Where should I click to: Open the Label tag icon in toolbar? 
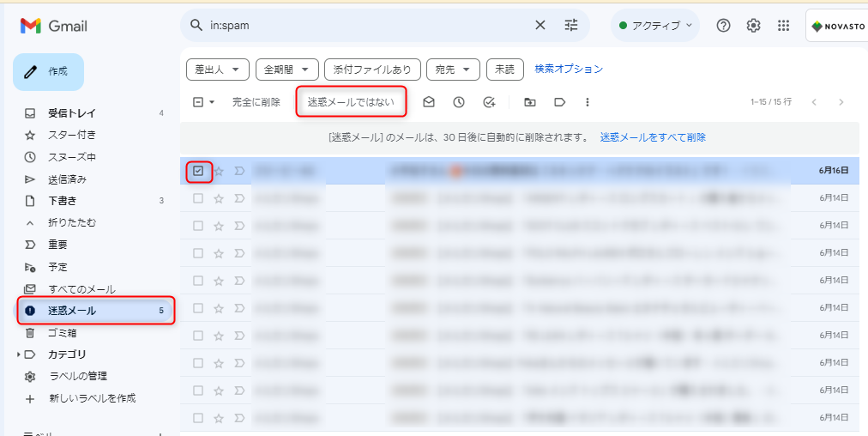(560, 102)
